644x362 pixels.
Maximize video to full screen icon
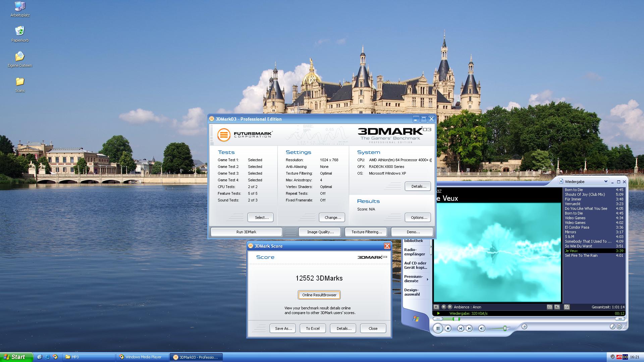point(557,307)
